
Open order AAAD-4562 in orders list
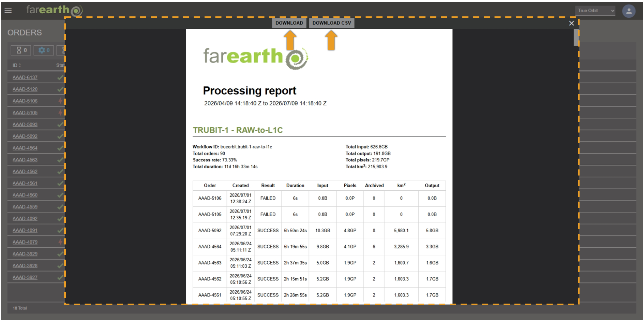pyautogui.click(x=25, y=172)
